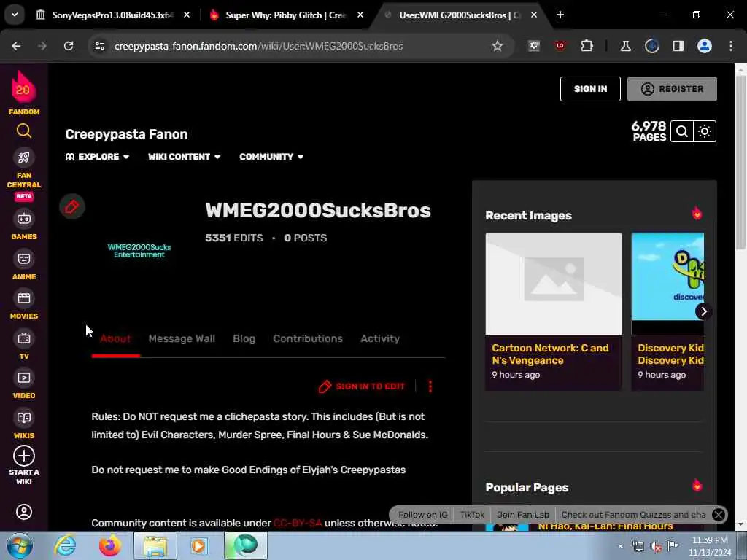Screen dimensions: 747x560
Task: Open the Message Wall tab
Action: point(182,338)
